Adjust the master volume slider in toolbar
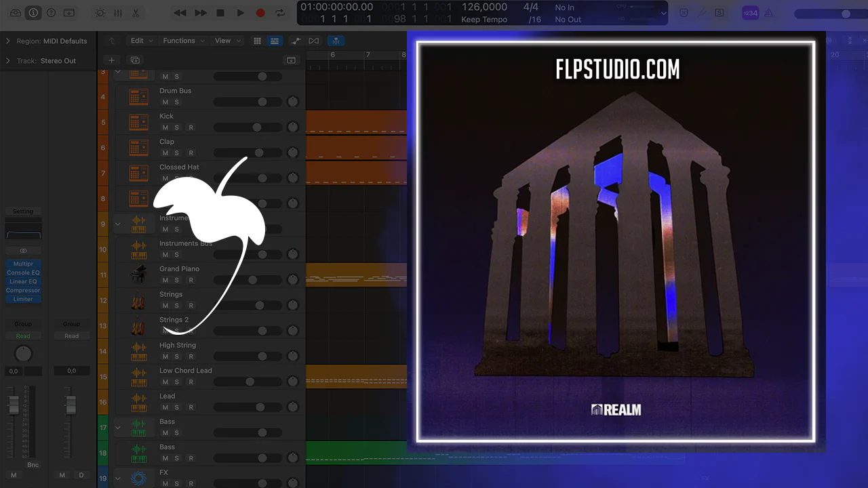Screen dimensions: 868x488 pyautogui.click(x=831, y=14)
